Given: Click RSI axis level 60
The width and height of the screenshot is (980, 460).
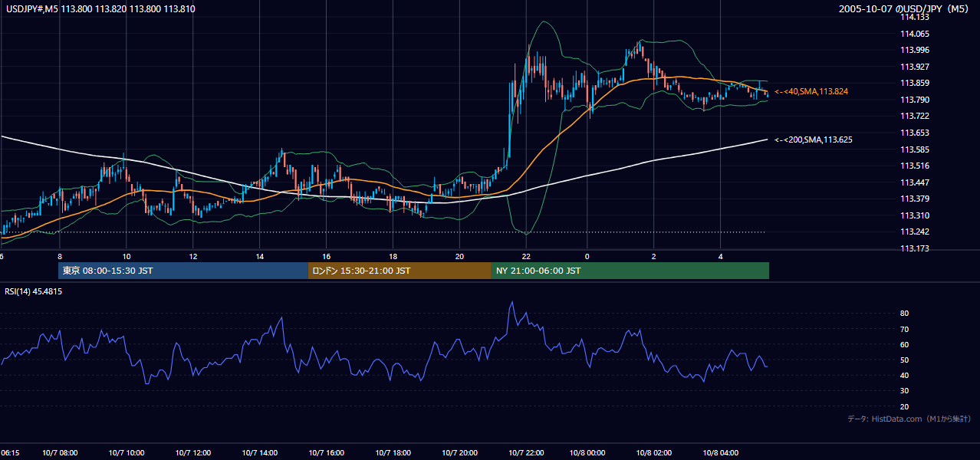Looking at the screenshot, I should (905, 344).
